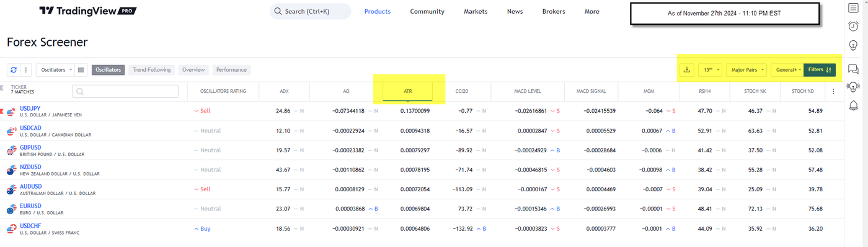Click the flag filter beside the TICKER header
The image size is (868, 247).
pos(2,88)
